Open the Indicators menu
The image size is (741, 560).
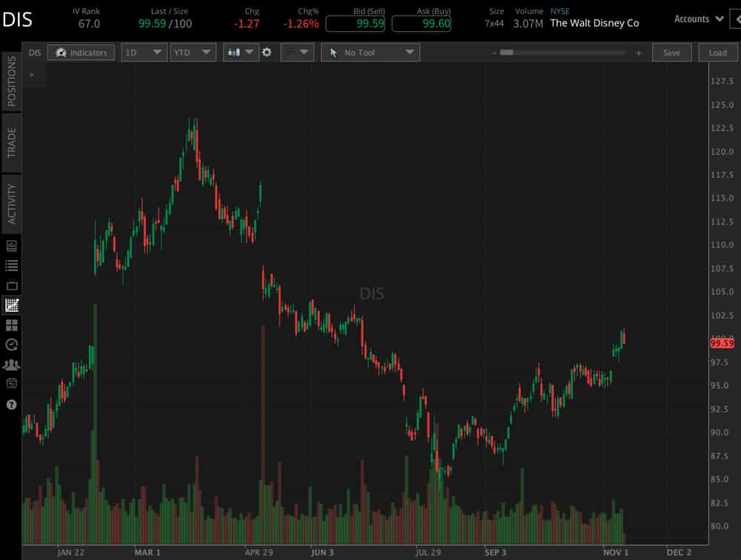[x=81, y=53]
